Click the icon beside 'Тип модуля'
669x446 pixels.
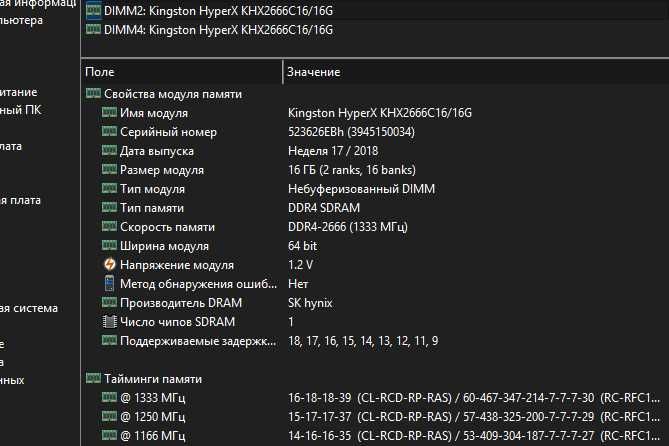tap(109, 188)
